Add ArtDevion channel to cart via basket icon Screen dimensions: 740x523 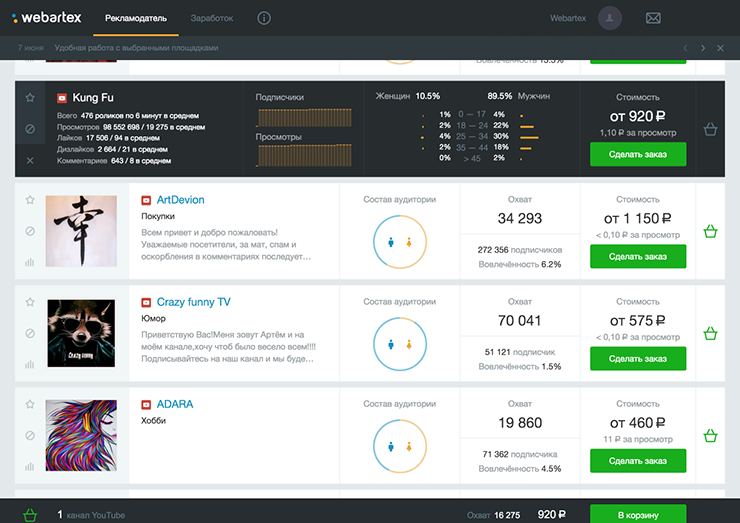click(710, 232)
